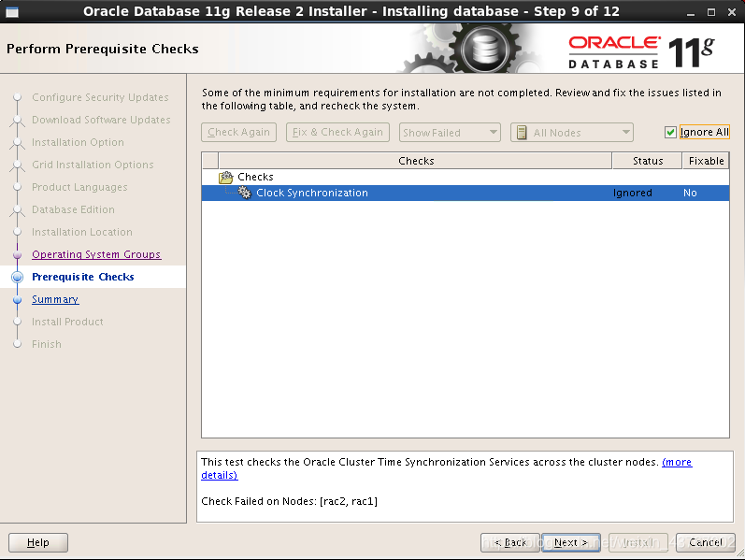
Task: Toggle the Ignore All checkbox
Action: [x=670, y=132]
